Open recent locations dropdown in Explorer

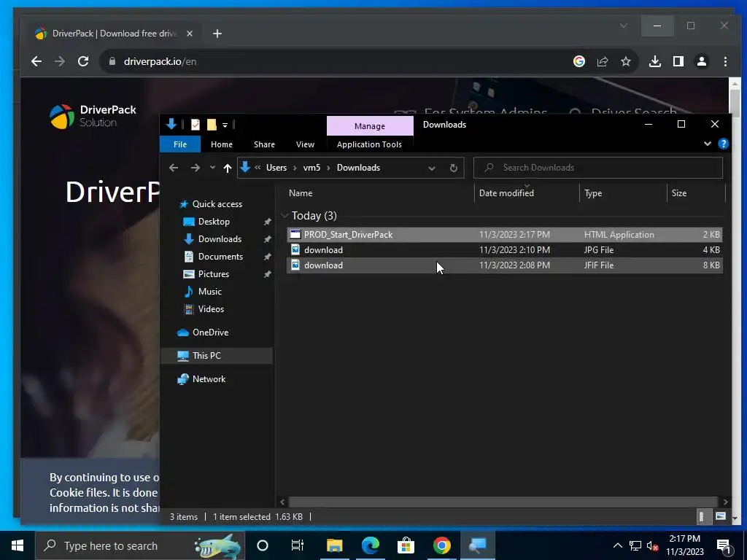212,168
